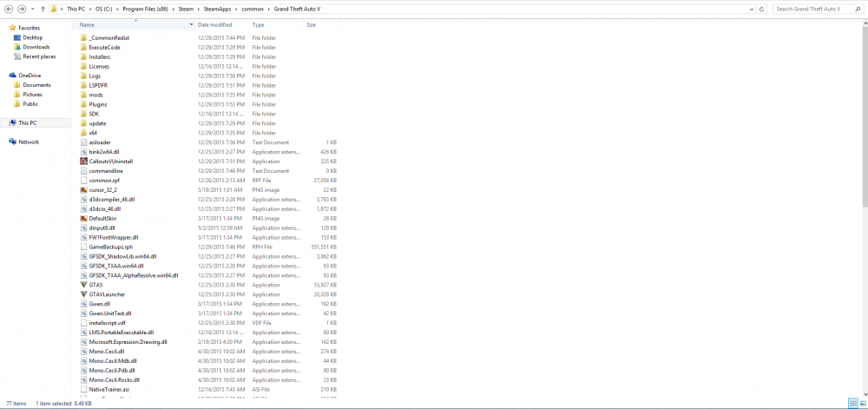The width and height of the screenshot is (868, 409).
Task: Select the DefaultSkin PNG image icon
Action: (83, 218)
